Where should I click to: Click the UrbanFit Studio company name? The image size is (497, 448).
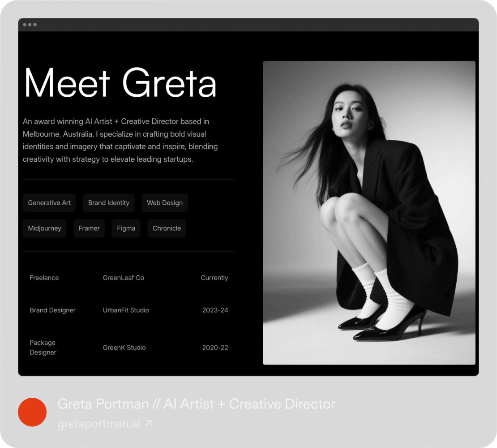click(126, 310)
